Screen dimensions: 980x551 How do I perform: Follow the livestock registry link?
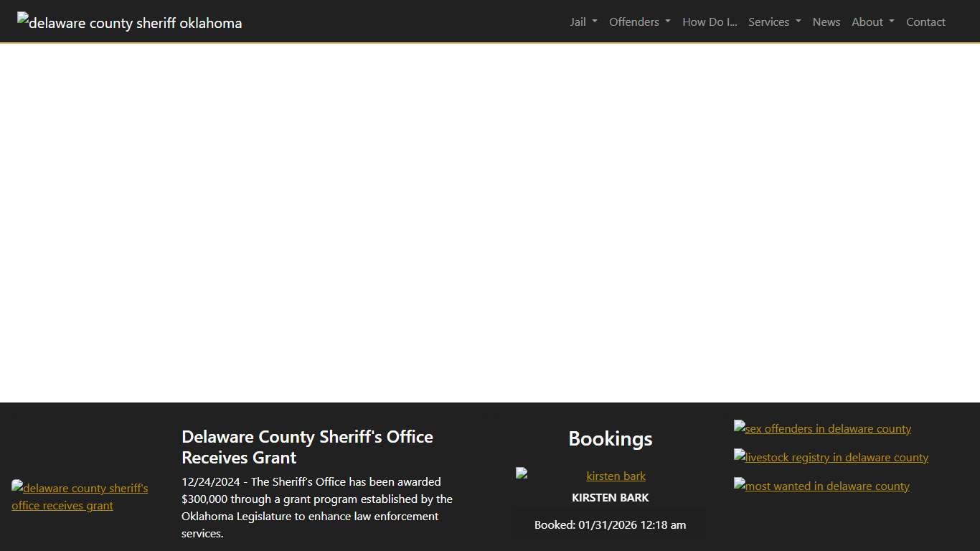(x=831, y=457)
